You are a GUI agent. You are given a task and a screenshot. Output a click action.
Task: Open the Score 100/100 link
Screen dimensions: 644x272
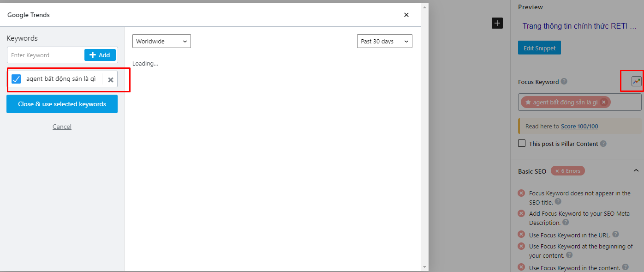tap(579, 126)
